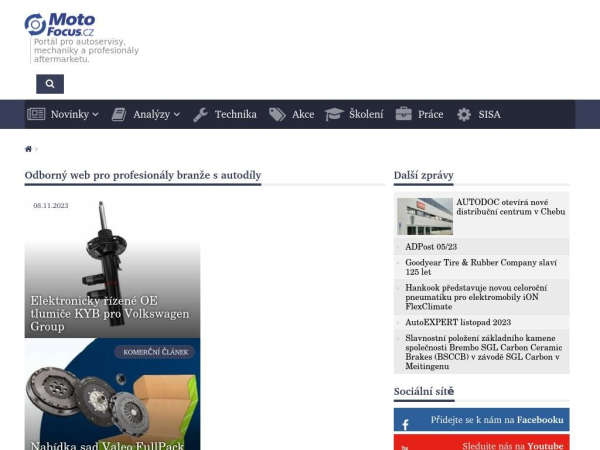Click Sledujte nás na Youtube button
The width and height of the screenshot is (600, 450).
pyautogui.click(x=481, y=442)
